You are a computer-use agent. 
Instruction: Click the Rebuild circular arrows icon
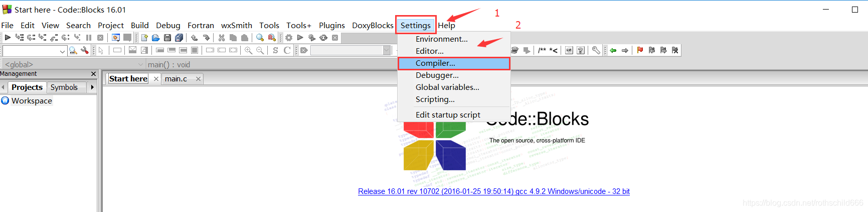point(323,38)
